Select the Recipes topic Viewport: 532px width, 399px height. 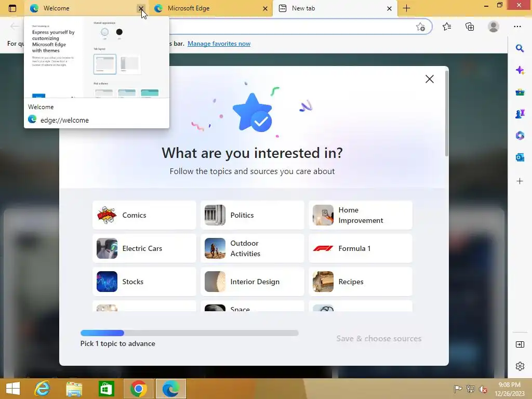click(x=361, y=282)
